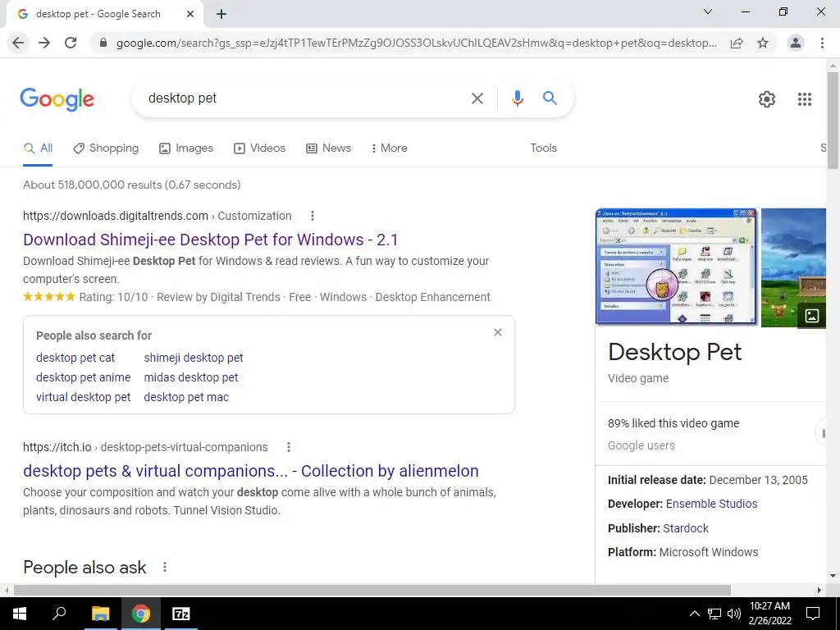This screenshot has width=840, height=630.
Task: Click the volume speaker icon in tray
Action: pos(734,614)
